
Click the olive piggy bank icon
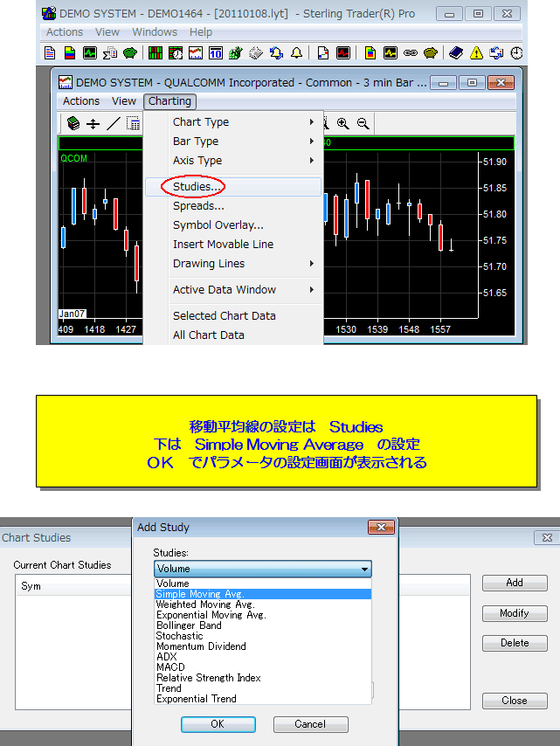tap(430, 52)
